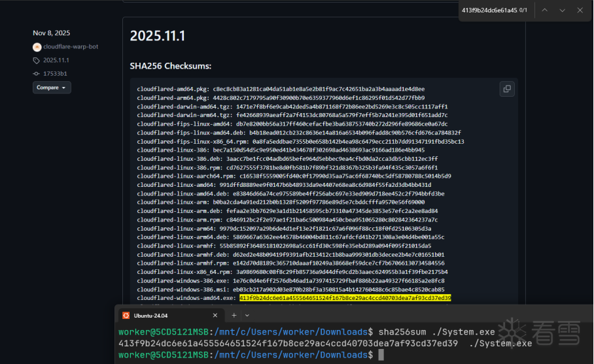Click cloudflared-linux-arm.rpm checksum line
The width and height of the screenshot is (594, 364).
[x=288, y=220]
